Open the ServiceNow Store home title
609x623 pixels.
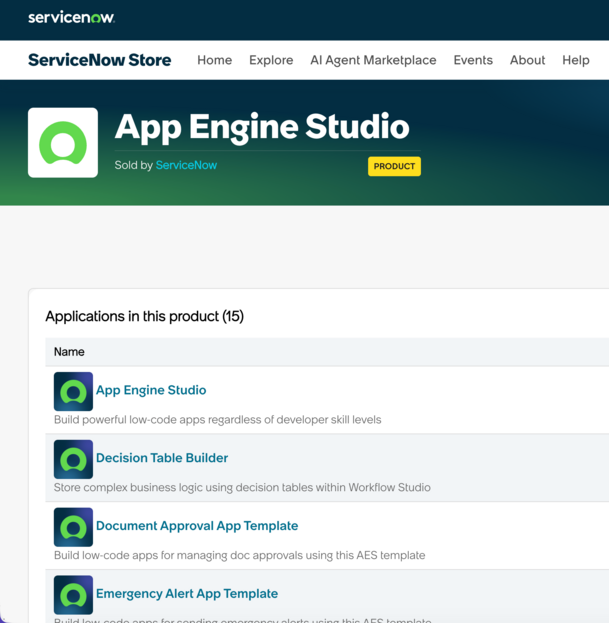[x=100, y=60]
